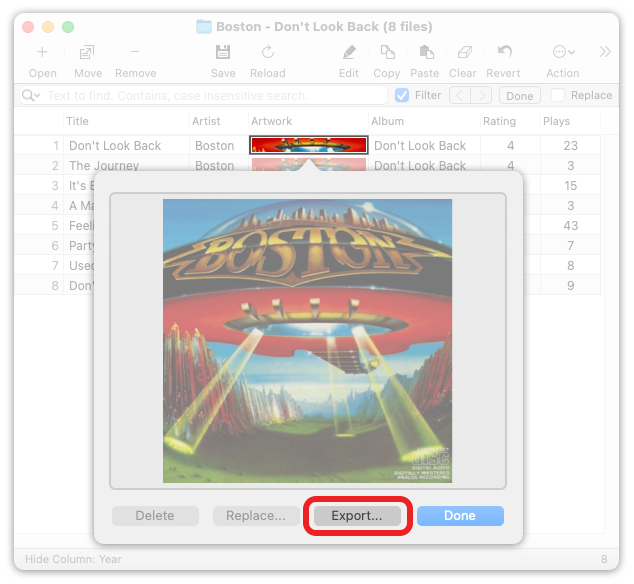
Task: Click Artist cell Boston in row 2
Action: (214, 165)
